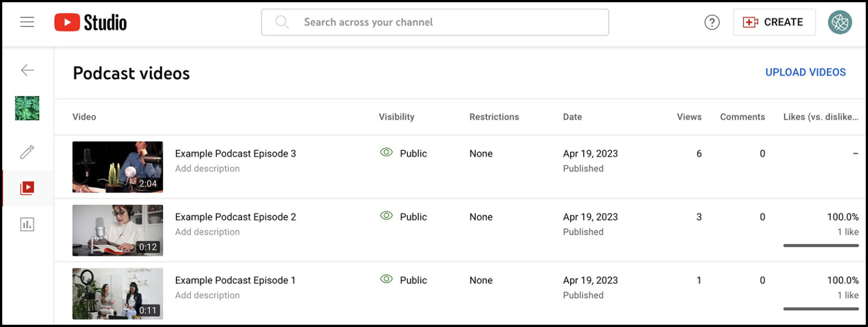Sort by the Date column header
The height and width of the screenshot is (327, 868).
click(572, 117)
